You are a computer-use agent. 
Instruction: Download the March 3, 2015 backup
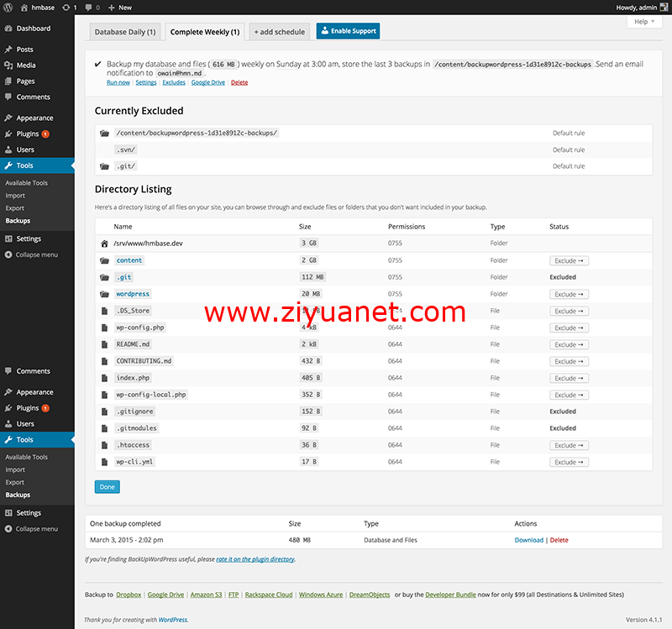(529, 540)
